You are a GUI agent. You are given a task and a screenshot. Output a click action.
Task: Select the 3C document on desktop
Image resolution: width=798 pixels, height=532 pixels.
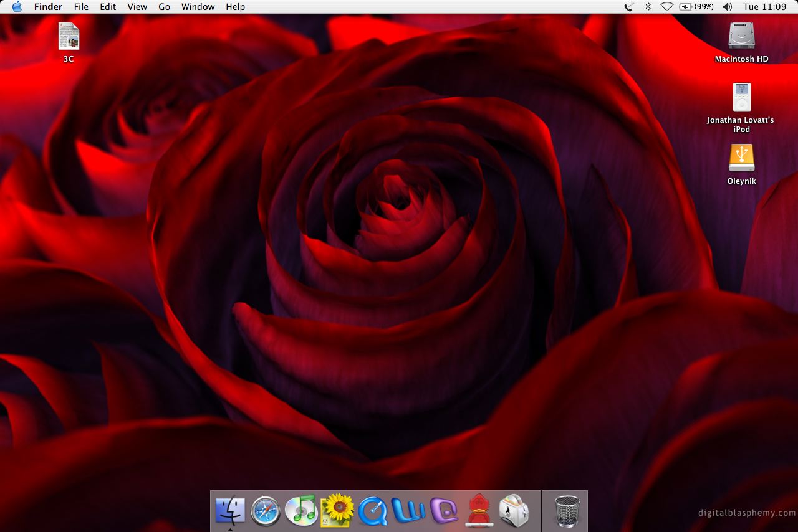point(69,36)
